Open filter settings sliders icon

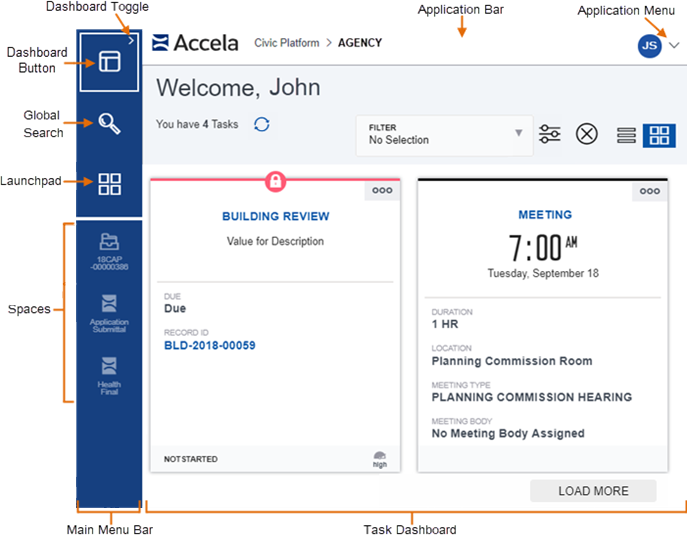tap(550, 134)
